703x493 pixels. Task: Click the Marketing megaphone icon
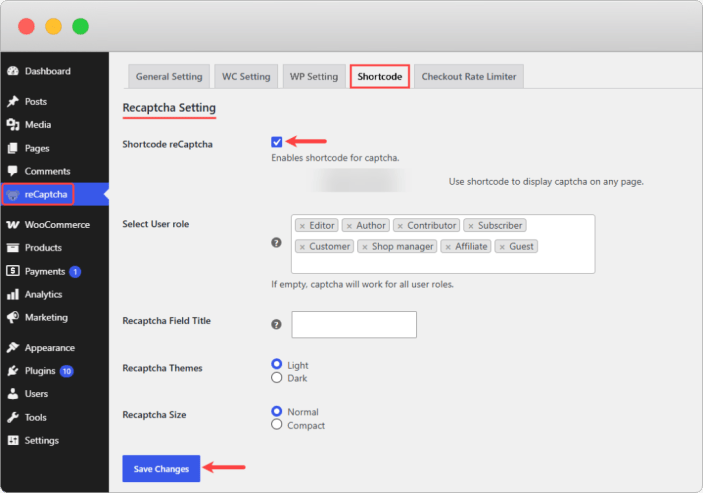(x=13, y=317)
